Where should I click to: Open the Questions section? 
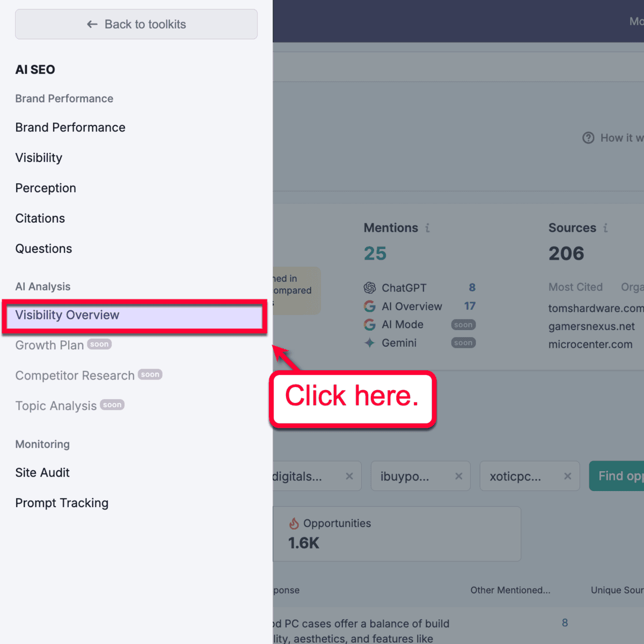click(43, 248)
